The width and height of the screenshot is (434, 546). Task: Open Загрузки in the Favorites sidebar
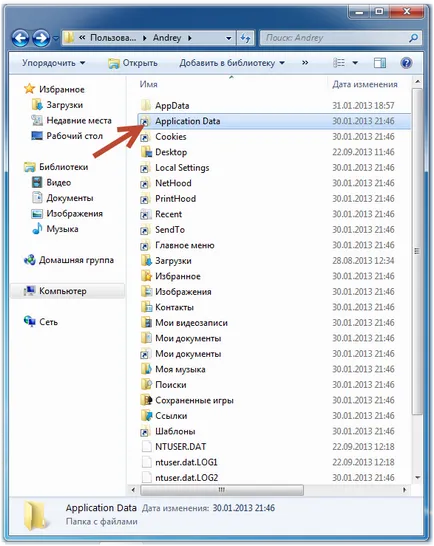point(64,105)
